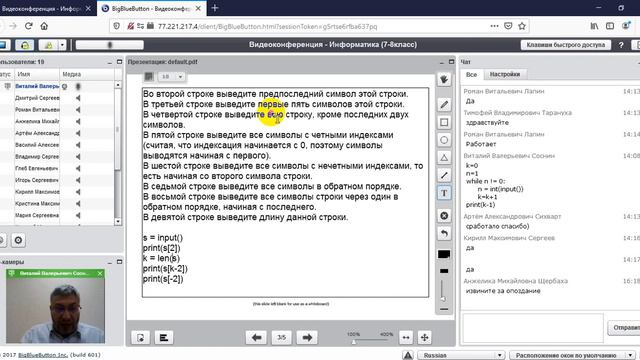Go to the next slide
This screenshot has height=360, width=640.
point(307,338)
